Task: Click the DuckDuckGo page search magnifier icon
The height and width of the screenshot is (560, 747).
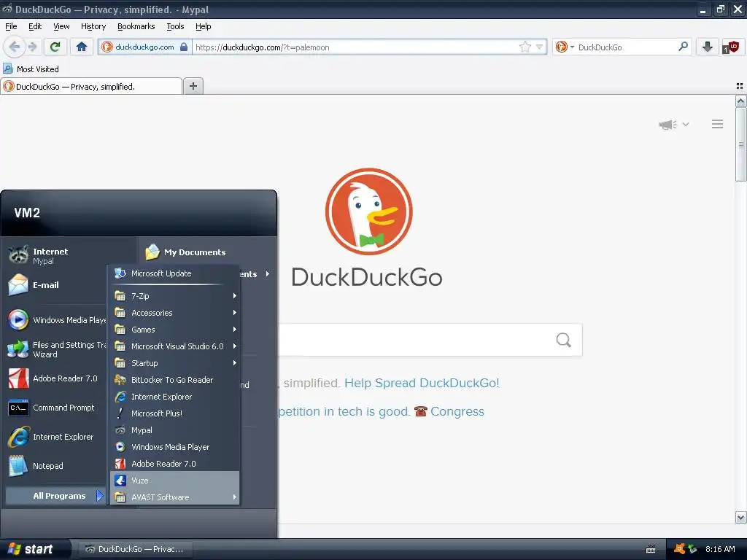Action: click(x=564, y=340)
